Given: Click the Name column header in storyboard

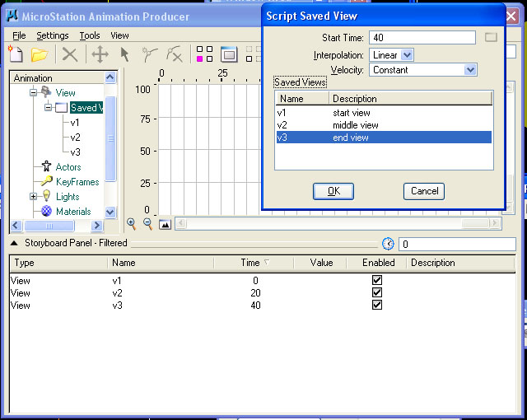Looking at the screenshot, I should pyautogui.click(x=161, y=263).
